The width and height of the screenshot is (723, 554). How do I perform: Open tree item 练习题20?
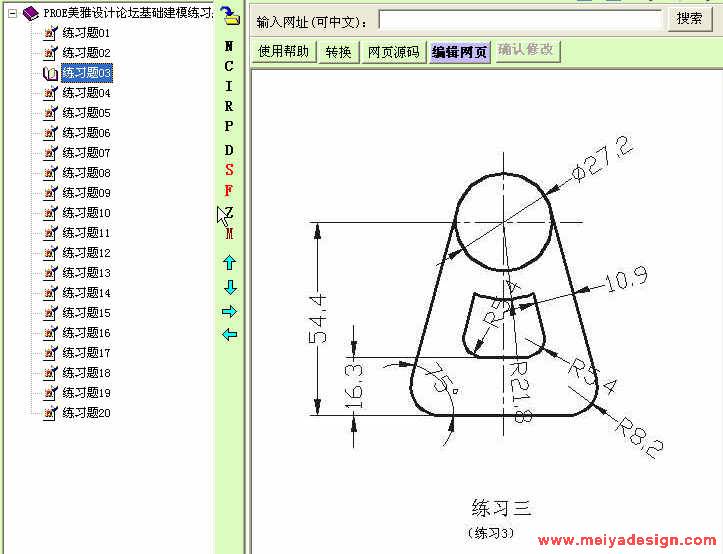tap(86, 413)
